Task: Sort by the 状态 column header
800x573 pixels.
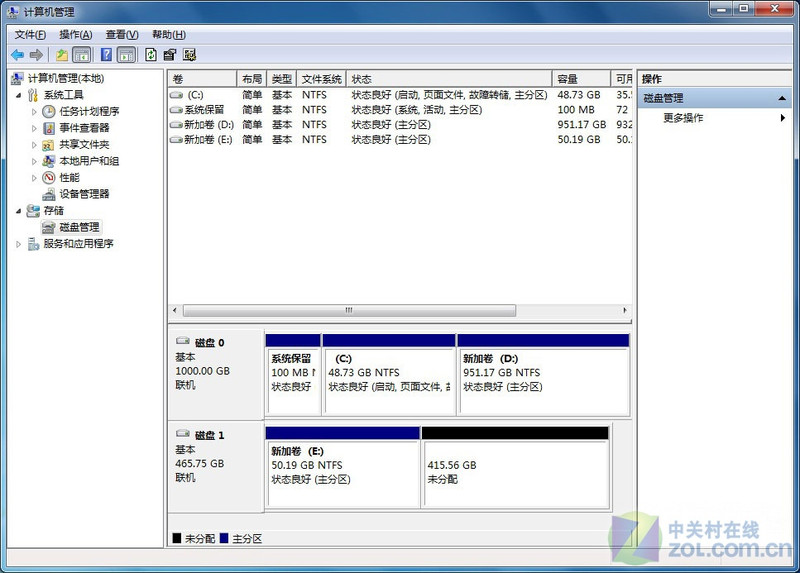Action: tap(449, 79)
